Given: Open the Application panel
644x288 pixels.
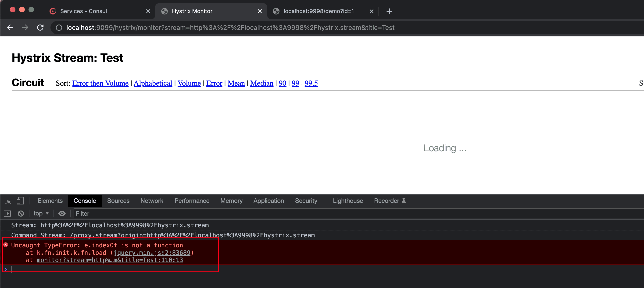Looking at the screenshot, I should pos(269,201).
